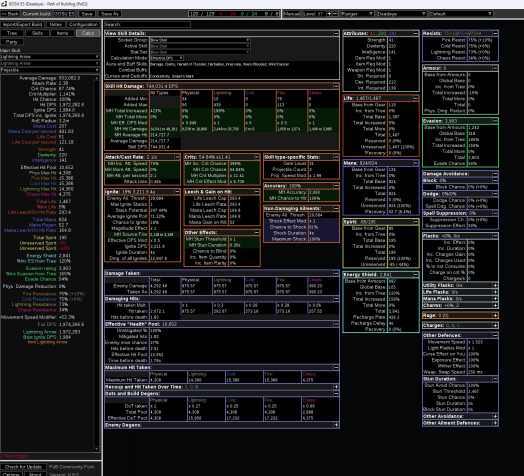Switch to the Items tab

coord(62,33)
